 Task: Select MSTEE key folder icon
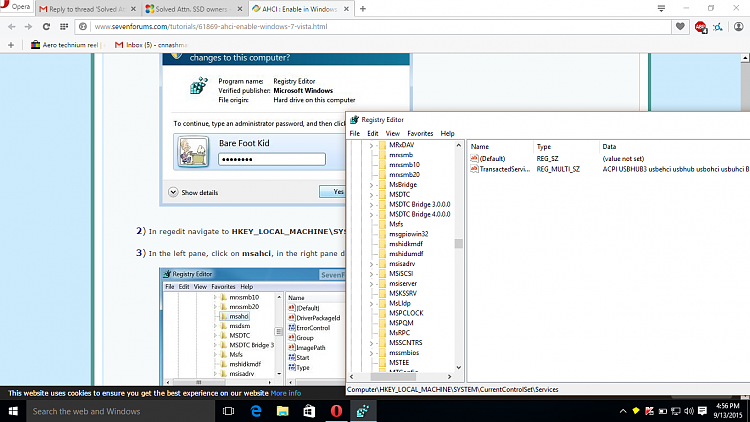pos(382,363)
